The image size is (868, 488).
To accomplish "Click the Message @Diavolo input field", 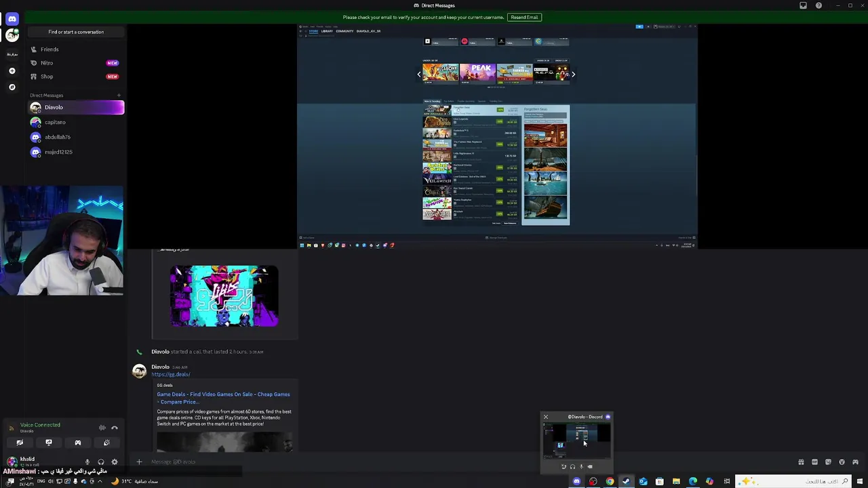I will 468,462.
